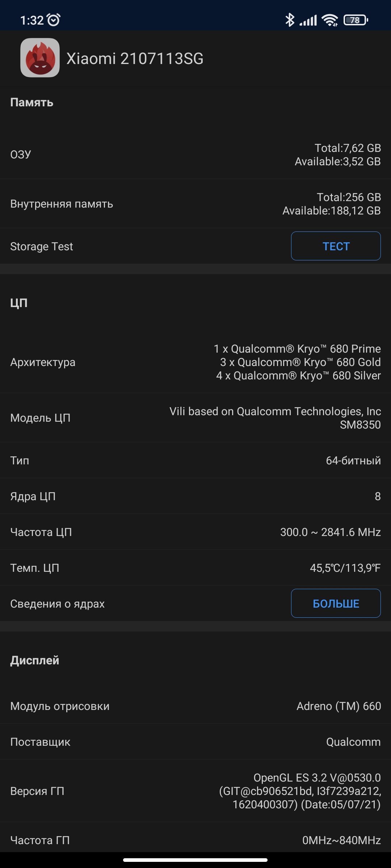Tap the cellular signal bars icon
The image size is (391, 868).
tap(308, 20)
